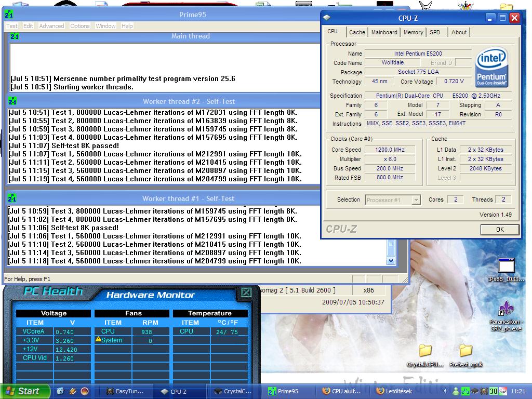Switch to CrystalCPUID taskbar button
This screenshot has width=532, height=399.
click(x=233, y=391)
